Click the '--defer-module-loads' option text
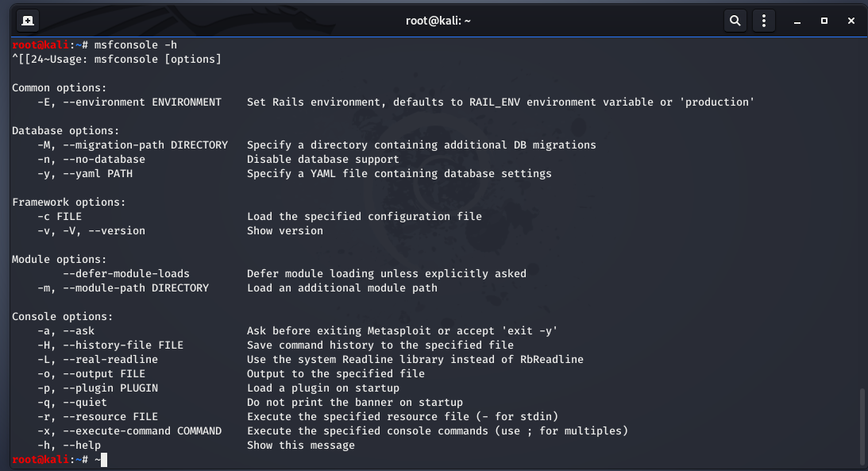 [x=126, y=274]
